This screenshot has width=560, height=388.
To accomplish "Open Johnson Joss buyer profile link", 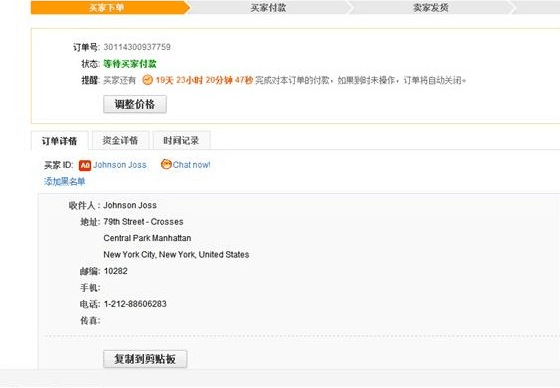I will click(120, 165).
